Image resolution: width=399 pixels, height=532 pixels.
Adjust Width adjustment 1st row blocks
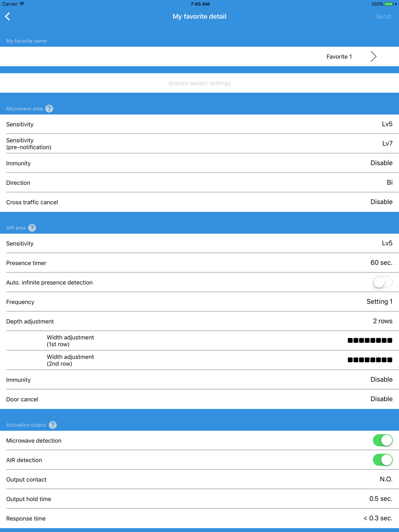pyautogui.click(x=370, y=340)
